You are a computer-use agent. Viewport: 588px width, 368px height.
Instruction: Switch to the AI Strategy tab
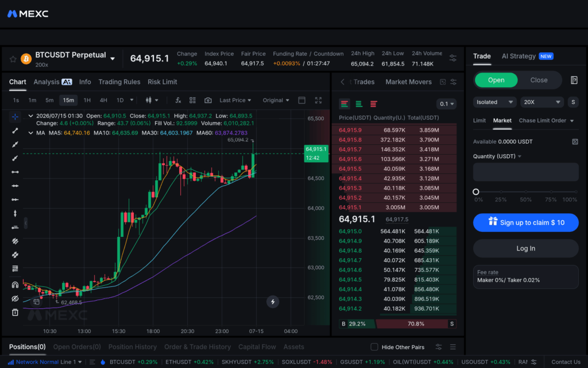[x=519, y=56]
